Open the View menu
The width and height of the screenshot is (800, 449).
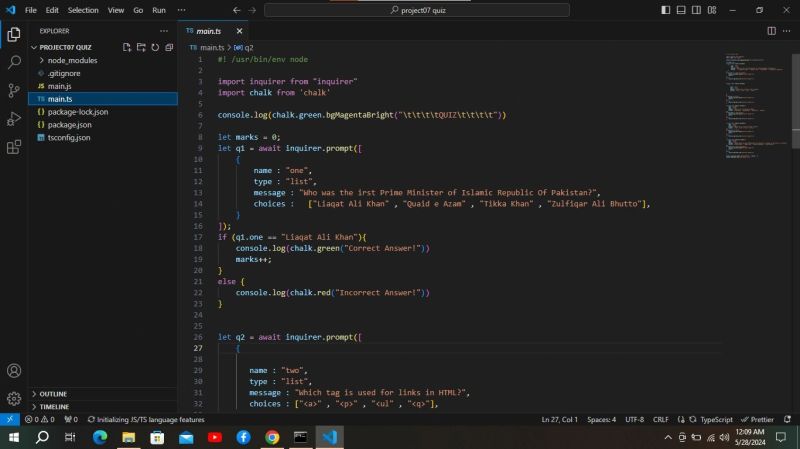point(116,10)
